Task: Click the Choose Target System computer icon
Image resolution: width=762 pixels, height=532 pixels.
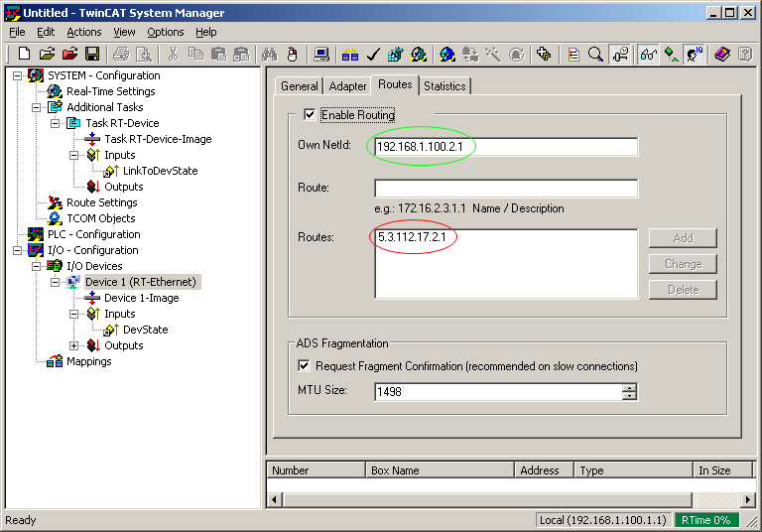Action: tap(321, 54)
